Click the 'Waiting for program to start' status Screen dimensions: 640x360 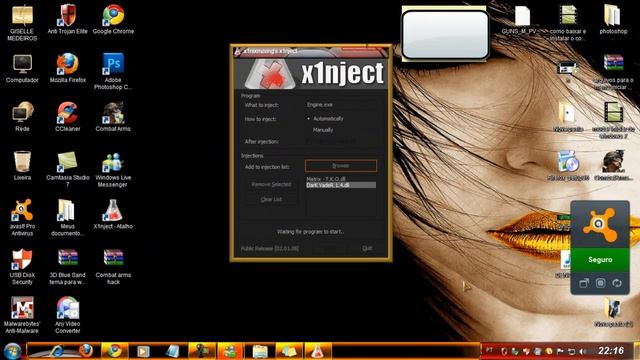[310, 231]
